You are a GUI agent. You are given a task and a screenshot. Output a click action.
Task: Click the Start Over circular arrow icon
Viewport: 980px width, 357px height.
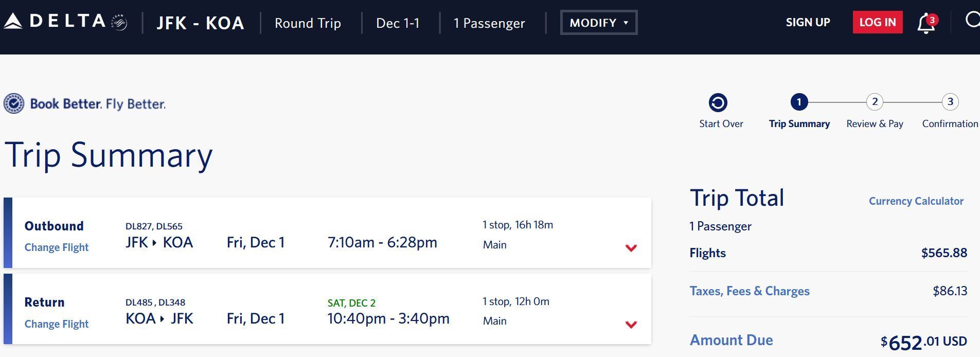pyautogui.click(x=718, y=103)
